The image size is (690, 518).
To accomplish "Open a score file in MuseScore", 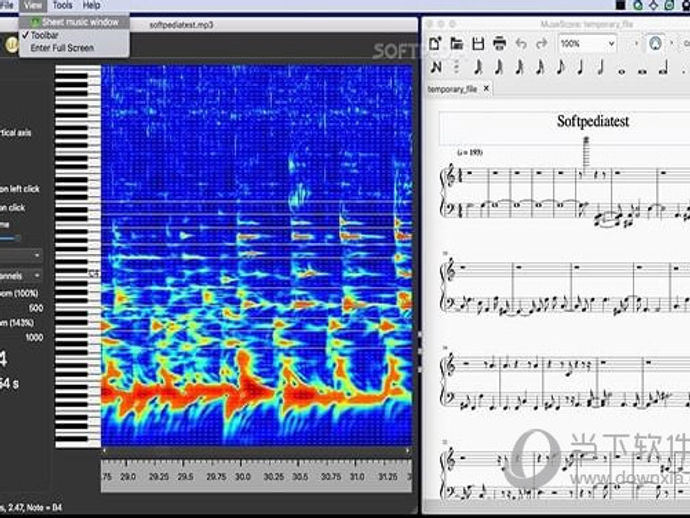I will click(x=457, y=44).
